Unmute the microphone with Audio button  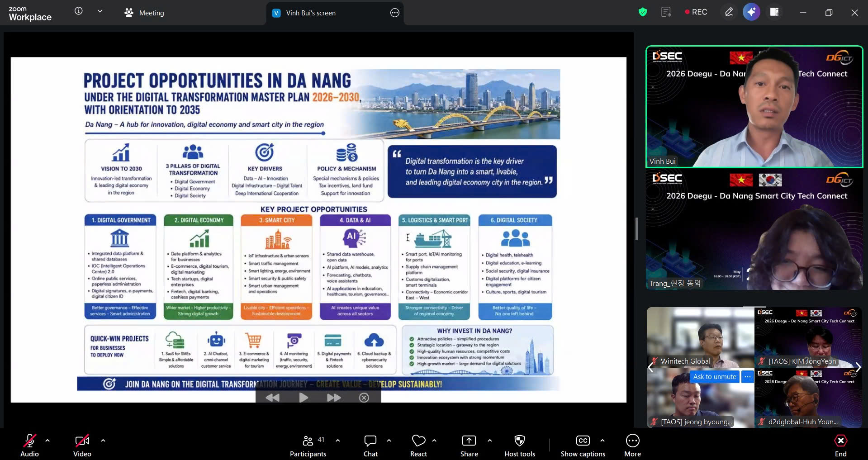[x=29, y=446]
